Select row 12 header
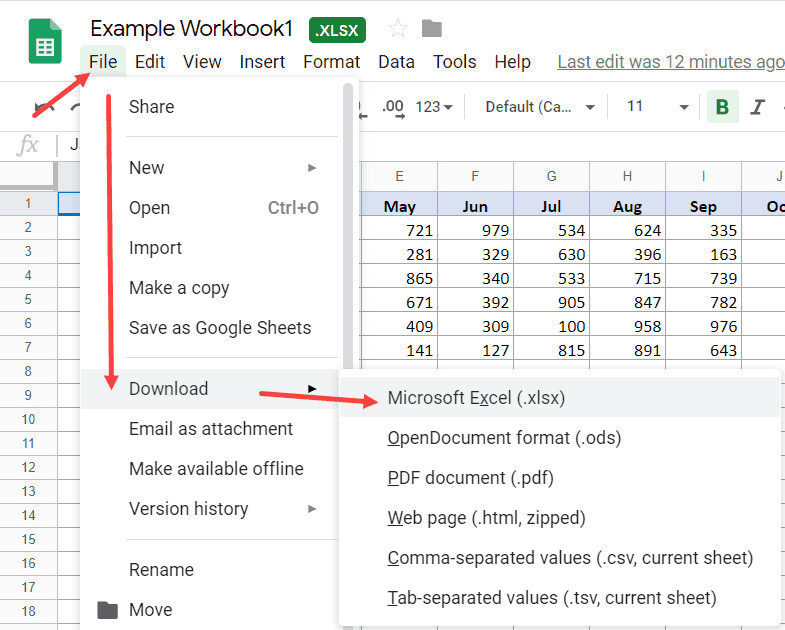The height and width of the screenshot is (630, 785). point(29,467)
